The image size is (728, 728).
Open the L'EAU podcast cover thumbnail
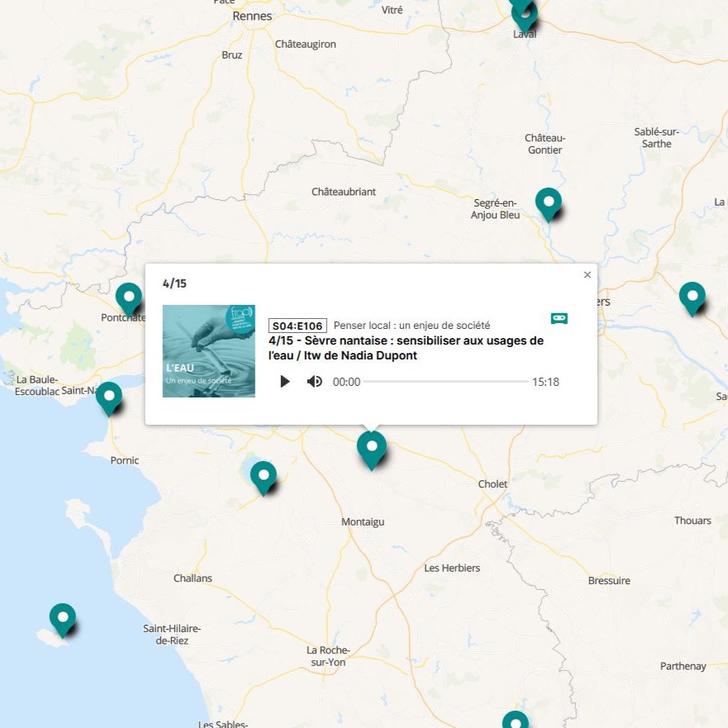pyautogui.click(x=208, y=351)
